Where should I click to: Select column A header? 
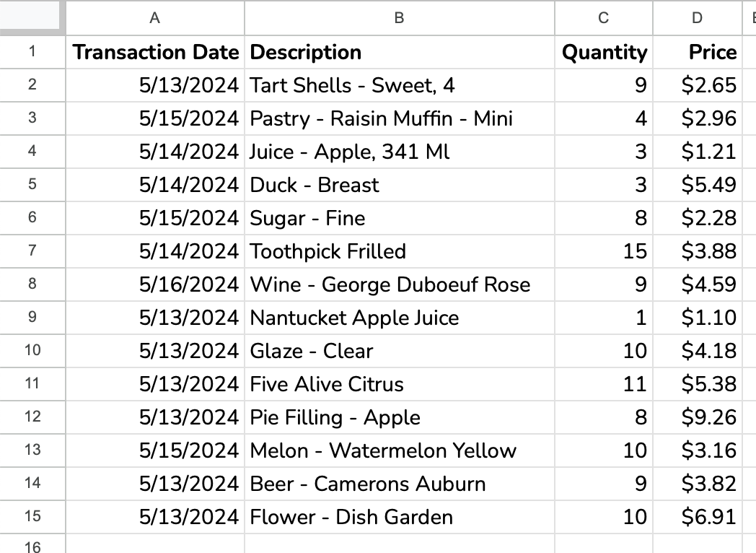(154, 19)
